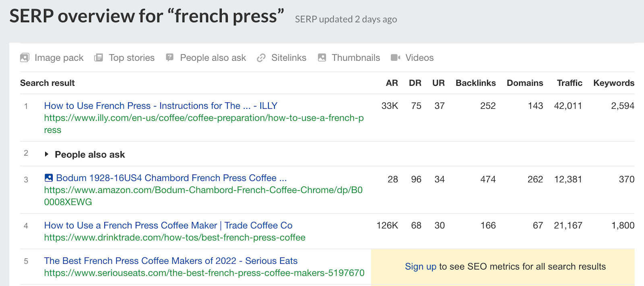Image resolution: width=644 pixels, height=286 pixels.
Task: Open the drinktrade.com URL link
Action: pos(175,237)
